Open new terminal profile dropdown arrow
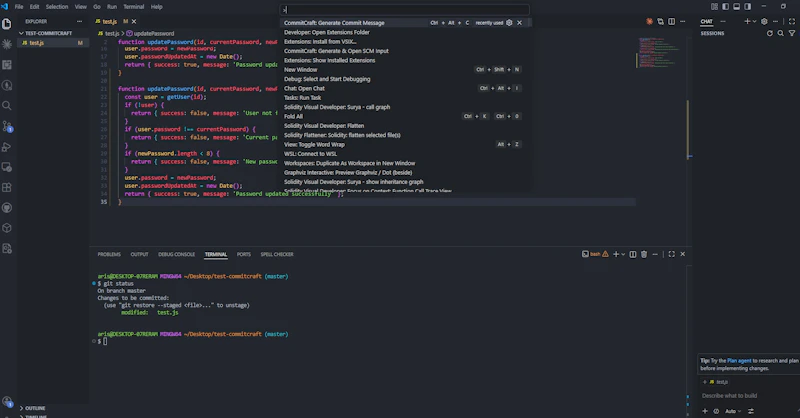800x418 pixels. [623, 254]
